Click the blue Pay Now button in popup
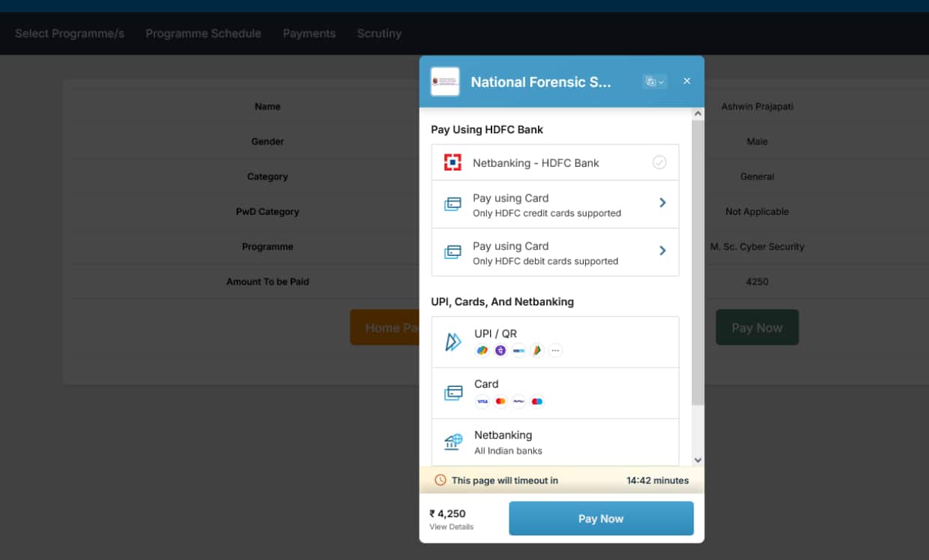 (x=601, y=519)
